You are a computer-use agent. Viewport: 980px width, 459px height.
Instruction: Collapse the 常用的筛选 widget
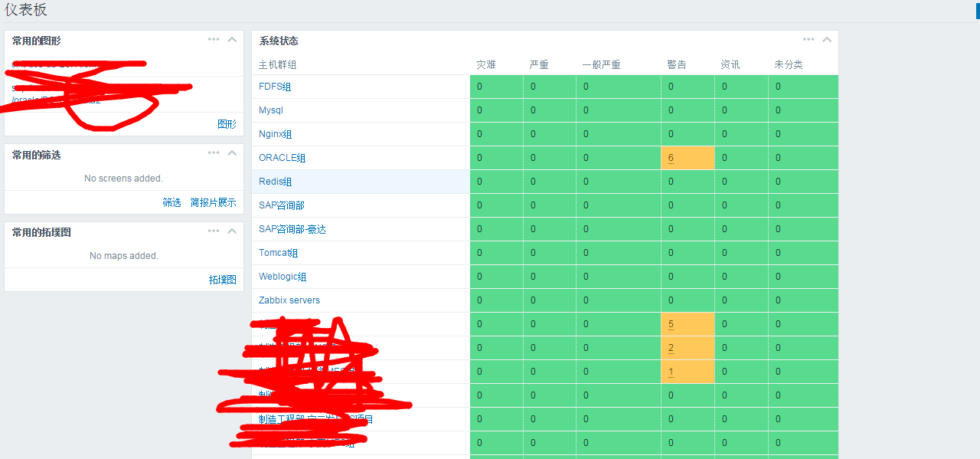coord(232,153)
